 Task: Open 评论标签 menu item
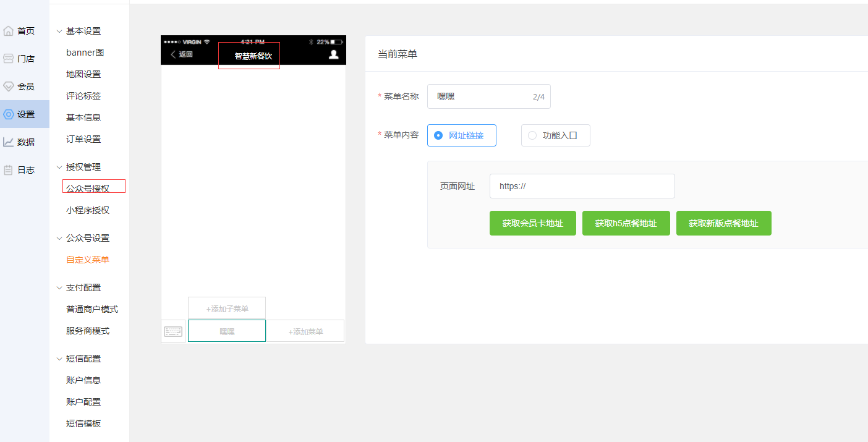click(x=83, y=96)
